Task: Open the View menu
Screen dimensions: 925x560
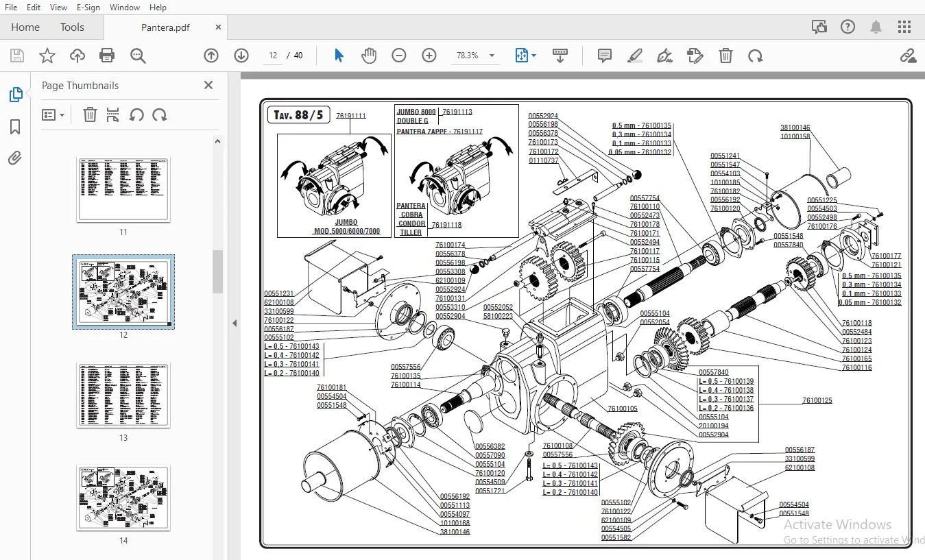Action: pos(58,8)
